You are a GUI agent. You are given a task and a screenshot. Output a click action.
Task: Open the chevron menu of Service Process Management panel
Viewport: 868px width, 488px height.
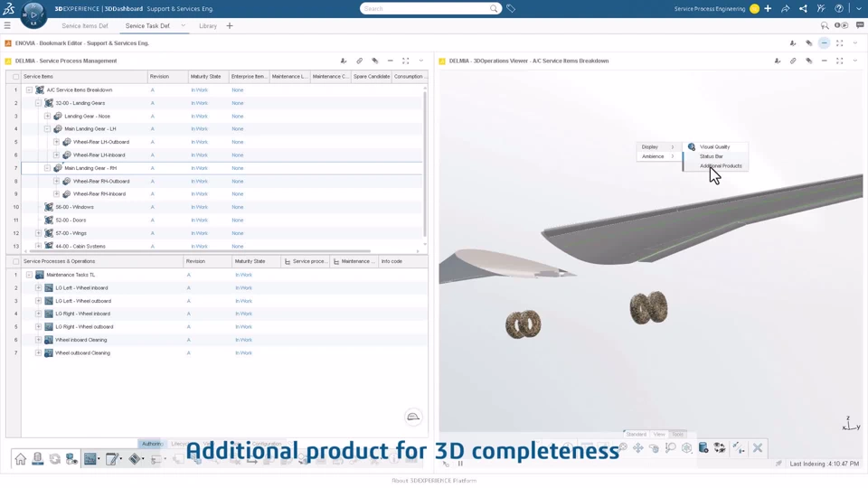click(421, 61)
